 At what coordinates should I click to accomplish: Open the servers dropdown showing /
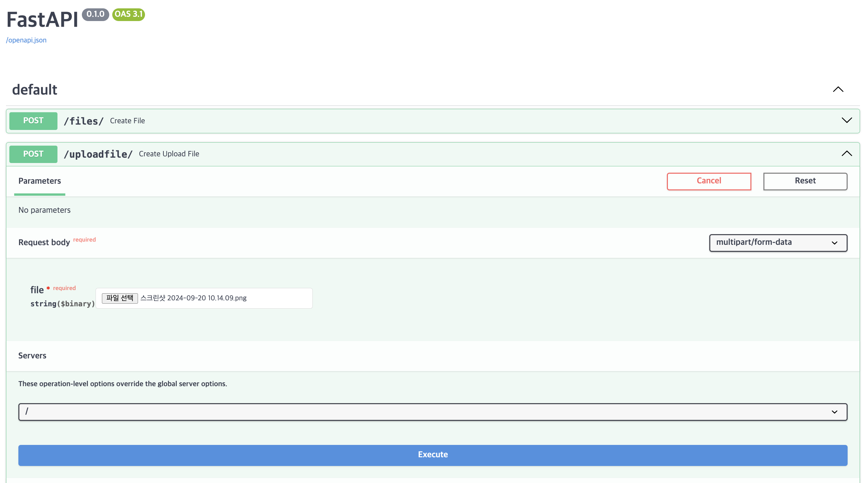point(433,412)
